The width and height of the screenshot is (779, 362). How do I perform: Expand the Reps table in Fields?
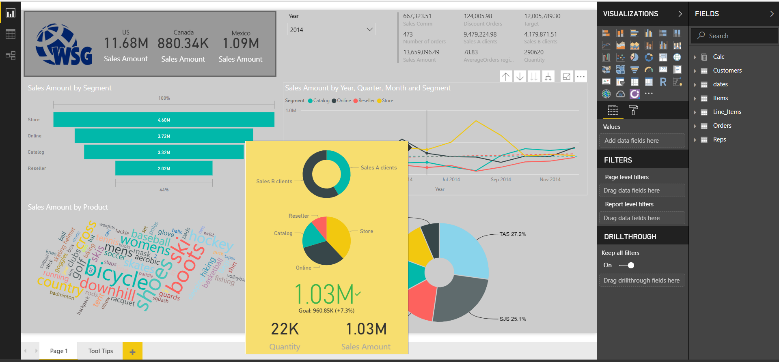pyautogui.click(x=696, y=140)
